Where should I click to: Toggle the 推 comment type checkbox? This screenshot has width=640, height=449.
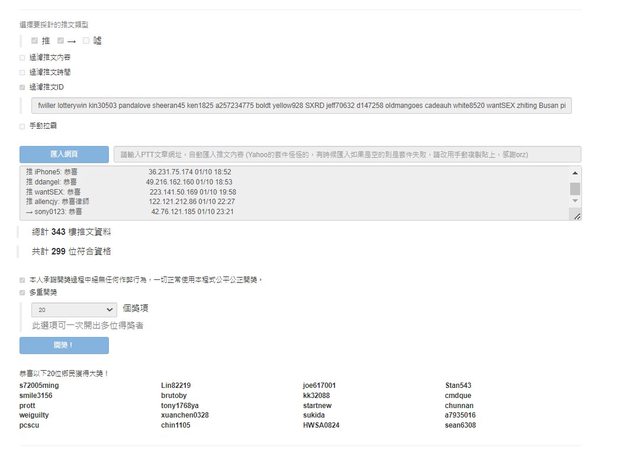coord(35,41)
